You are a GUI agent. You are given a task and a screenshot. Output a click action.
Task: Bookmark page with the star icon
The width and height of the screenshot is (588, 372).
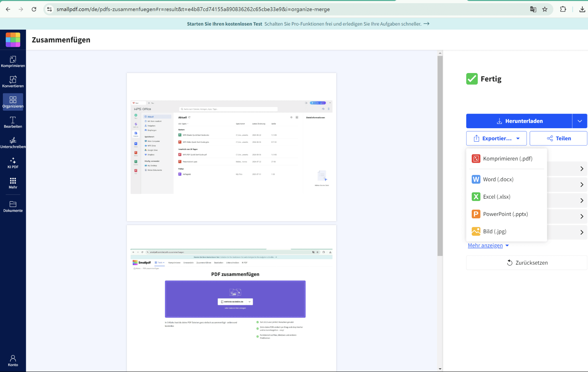[545, 9]
